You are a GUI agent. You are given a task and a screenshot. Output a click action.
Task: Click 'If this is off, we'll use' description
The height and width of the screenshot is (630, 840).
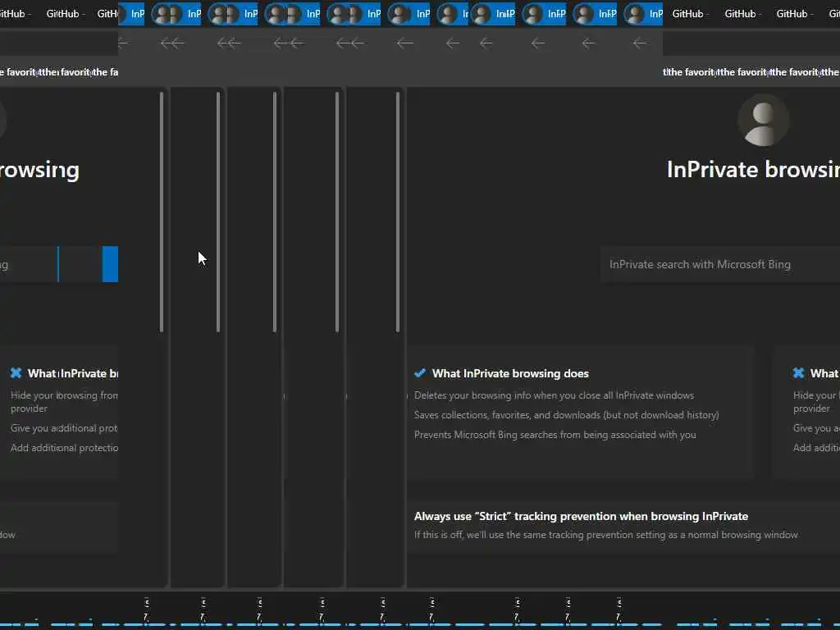[x=606, y=535]
